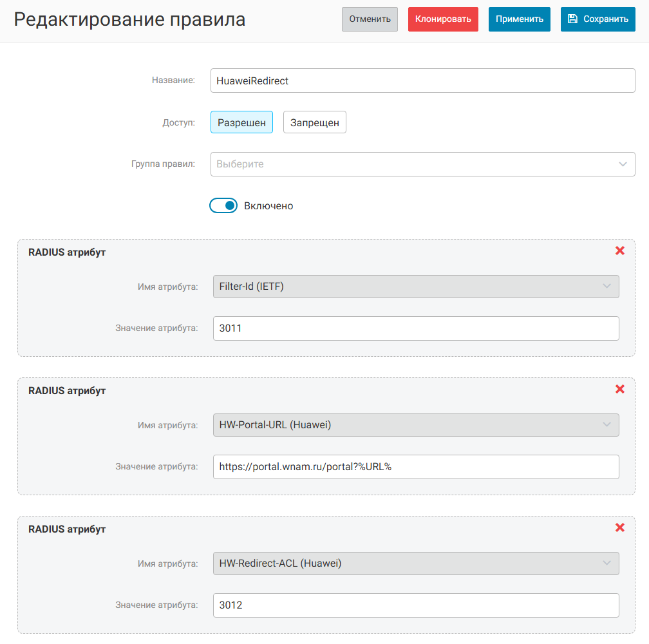This screenshot has width=649, height=644.
Task: Select Запрещен access option
Action: 315,122
